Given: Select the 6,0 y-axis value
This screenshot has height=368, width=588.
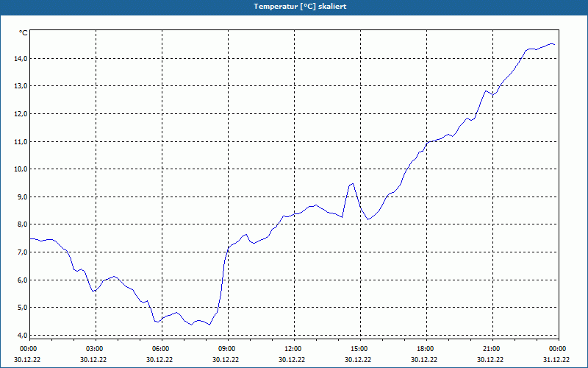Looking at the screenshot, I should coord(23,280).
